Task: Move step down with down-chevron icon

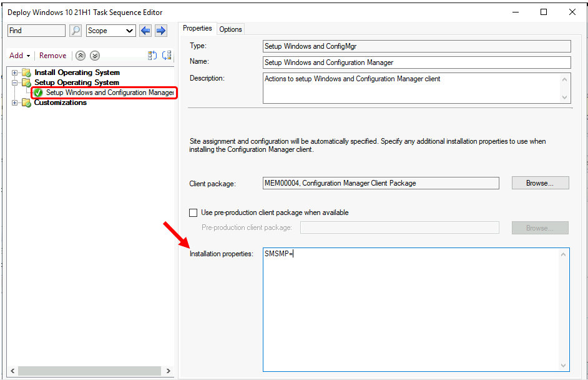Action: click(95, 56)
